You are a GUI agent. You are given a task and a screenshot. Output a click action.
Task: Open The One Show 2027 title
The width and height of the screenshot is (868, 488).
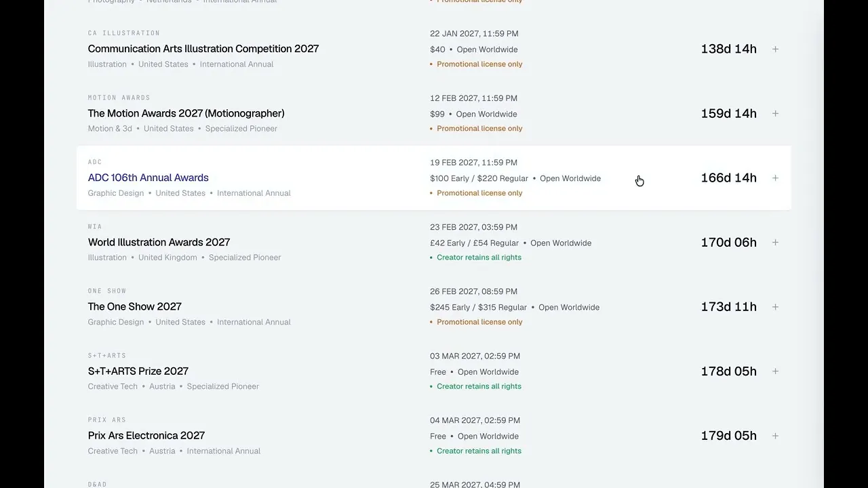pyautogui.click(x=135, y=306)
